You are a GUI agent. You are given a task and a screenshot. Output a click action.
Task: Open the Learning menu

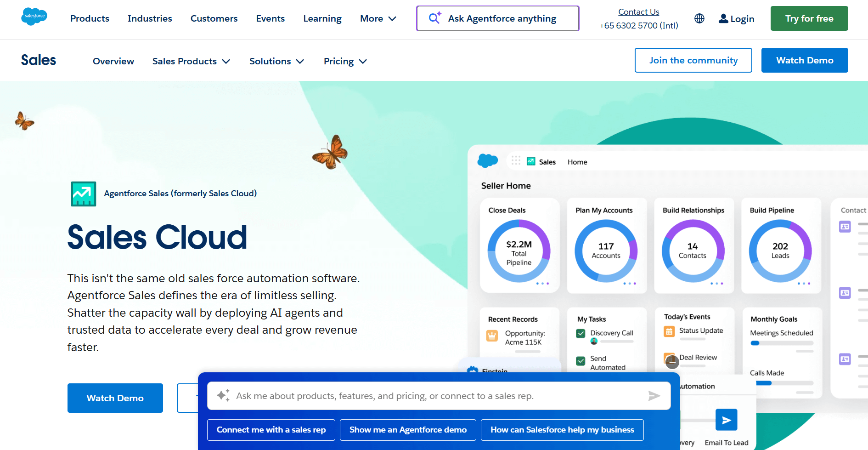322,18
